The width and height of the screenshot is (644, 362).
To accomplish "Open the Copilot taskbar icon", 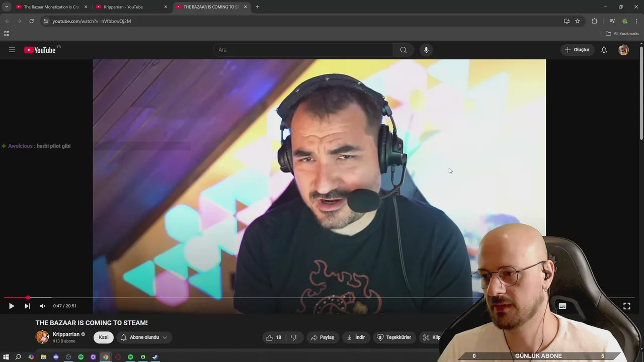I will click(x=31, y=357).
